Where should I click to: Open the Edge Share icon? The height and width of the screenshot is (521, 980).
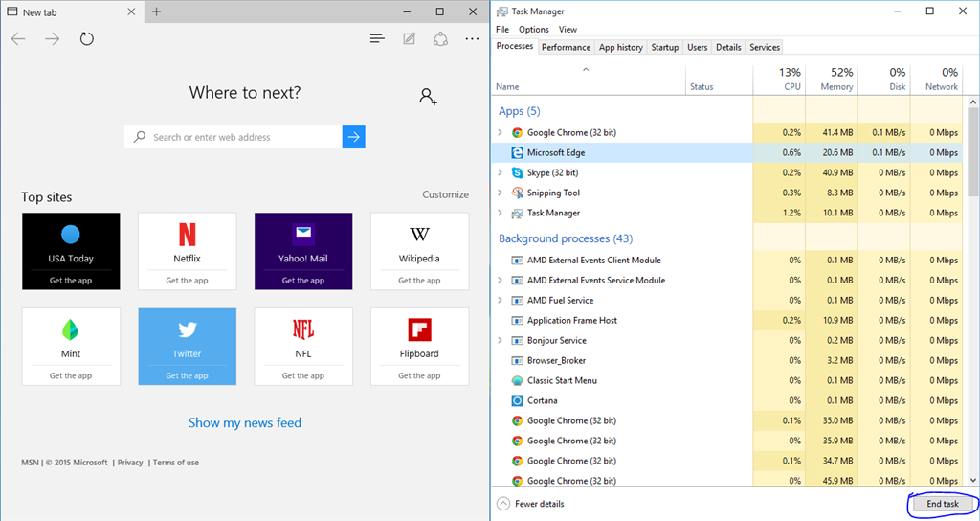tap(440, 38)
